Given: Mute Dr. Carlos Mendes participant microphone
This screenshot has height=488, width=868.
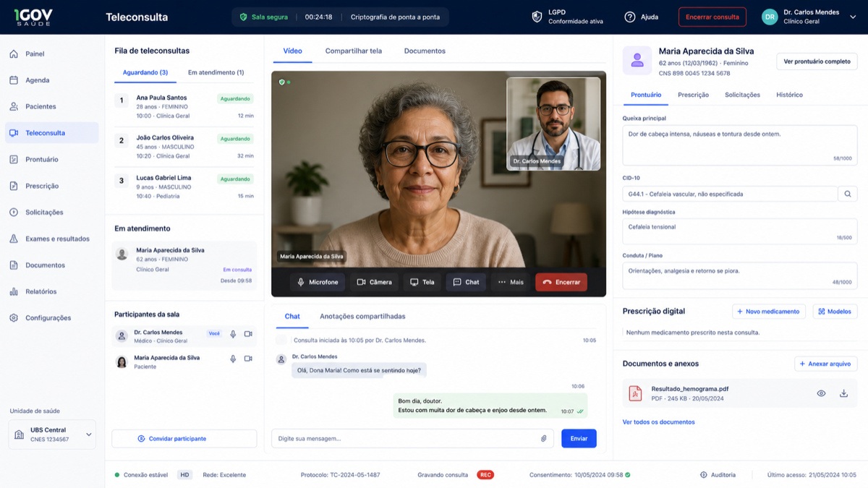Looking at the screenshot, I should 233,334.
